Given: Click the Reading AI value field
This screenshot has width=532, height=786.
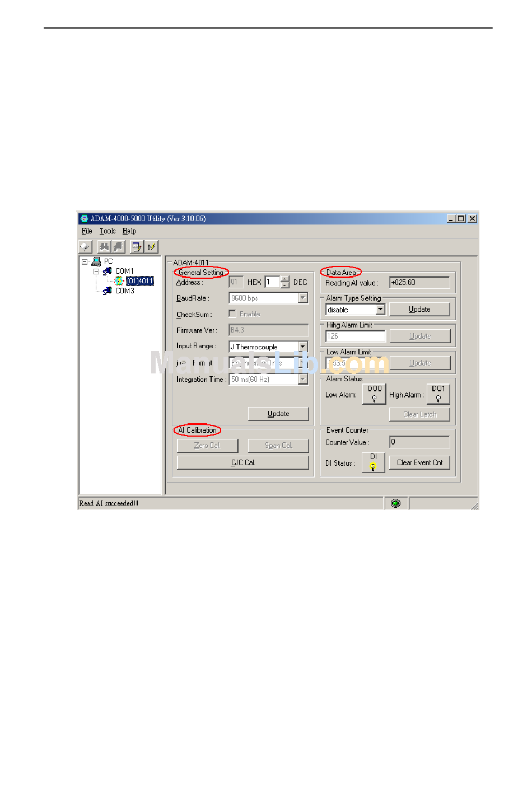Looking at the screenshot, I should coord(420,282).
